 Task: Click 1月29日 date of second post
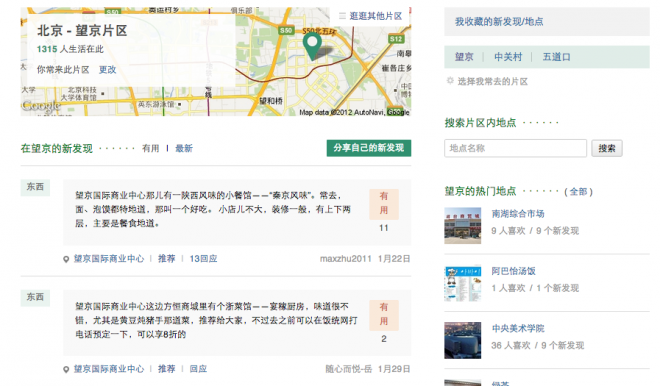[394, 369]
